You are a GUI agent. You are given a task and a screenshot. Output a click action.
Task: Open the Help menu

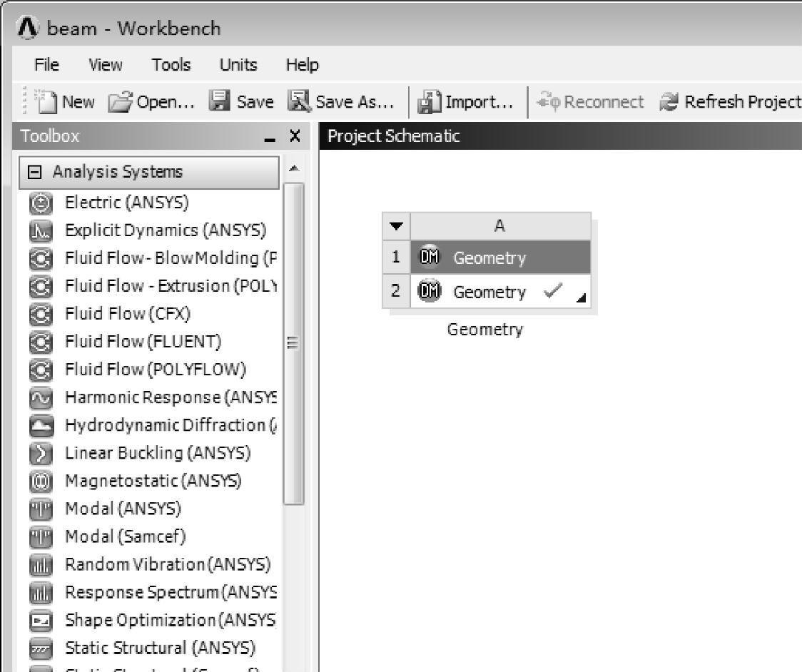point(303,65)
